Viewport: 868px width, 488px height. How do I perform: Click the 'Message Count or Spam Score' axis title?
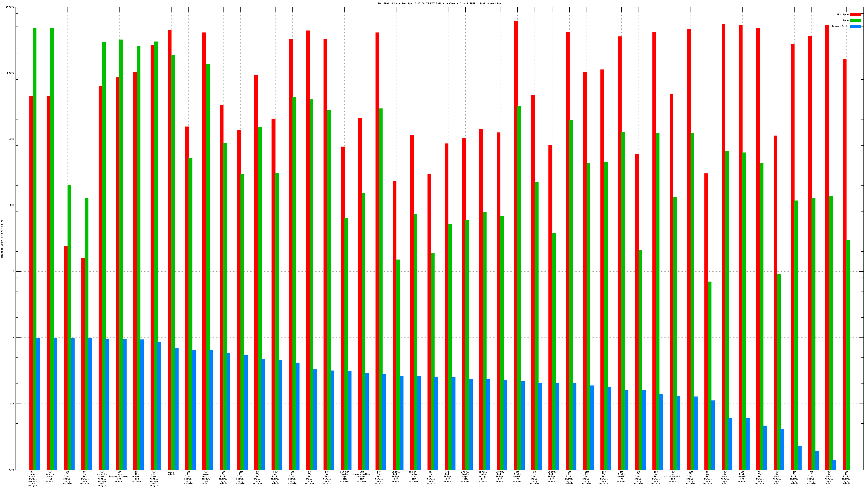(x=2, y=238)
